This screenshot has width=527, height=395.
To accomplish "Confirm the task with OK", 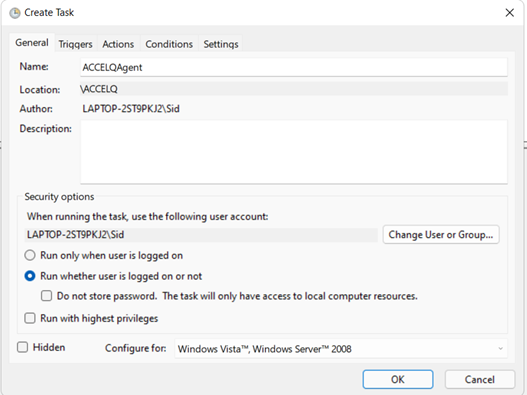I will tap(398, 380).
